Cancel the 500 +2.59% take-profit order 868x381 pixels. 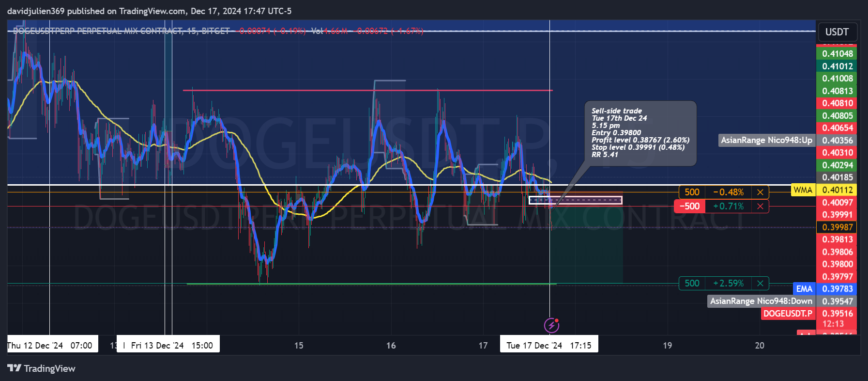click(x=760, y=284)
